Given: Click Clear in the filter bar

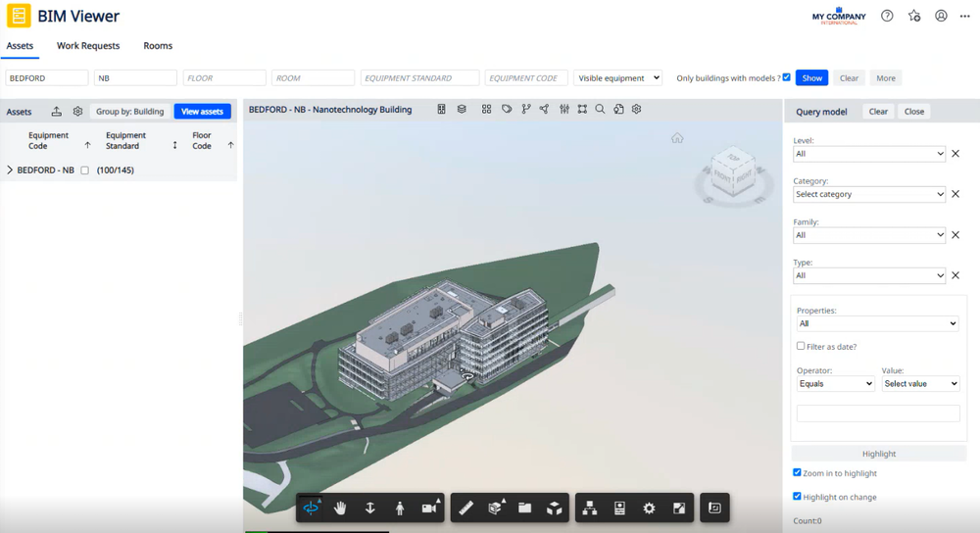Looking at the screenshot, I should (849, 78).
